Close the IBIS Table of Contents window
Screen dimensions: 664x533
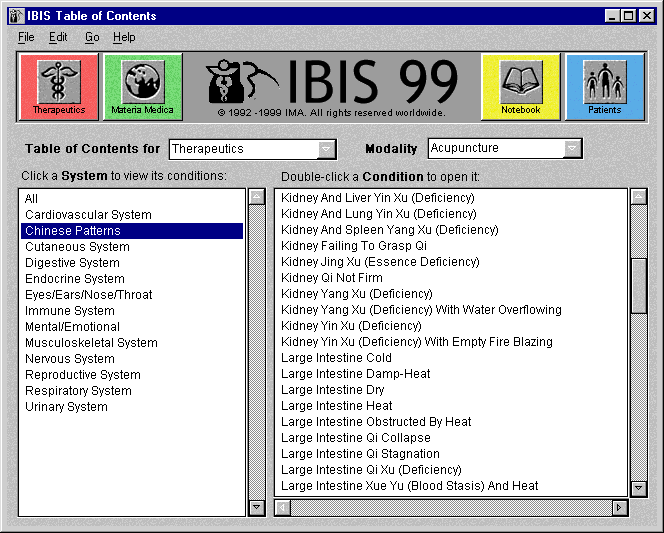(x=647, y=16)
